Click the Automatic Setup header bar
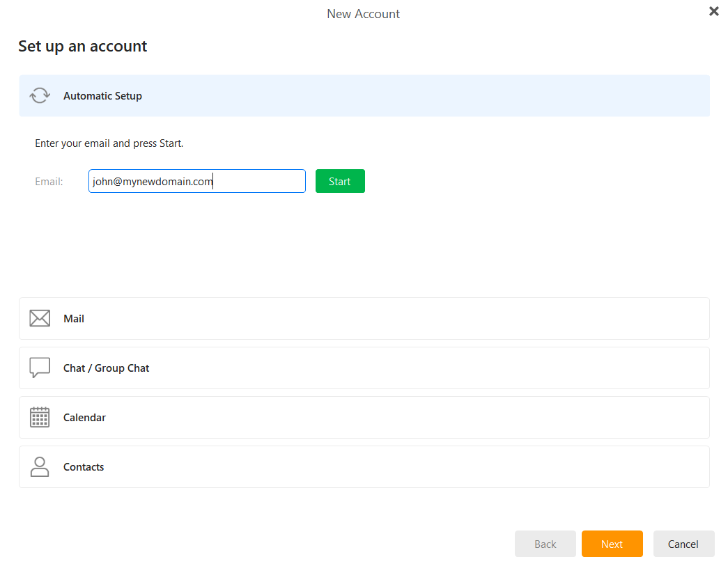This screenshot has height=566, width=728. click(364, 95)
